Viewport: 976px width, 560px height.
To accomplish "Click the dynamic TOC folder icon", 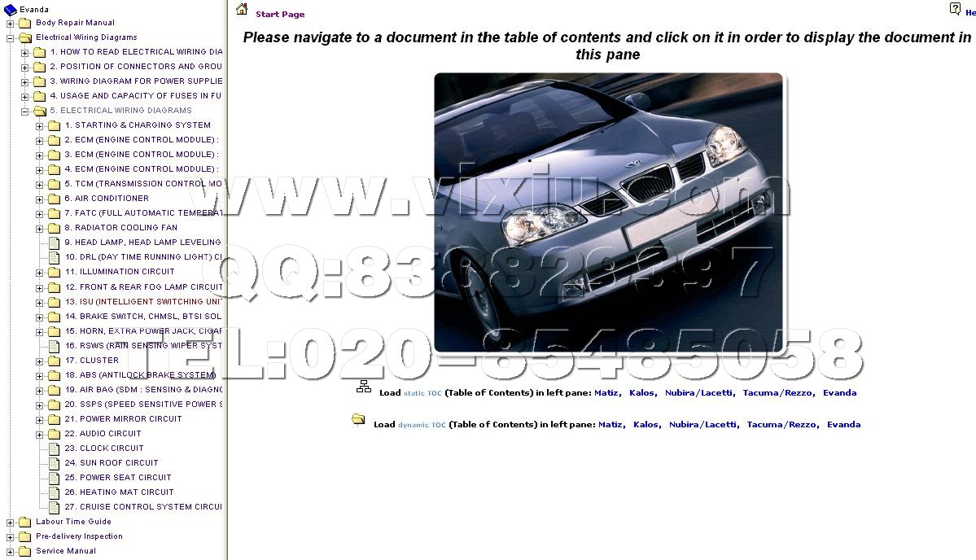I will click(358, 419).
